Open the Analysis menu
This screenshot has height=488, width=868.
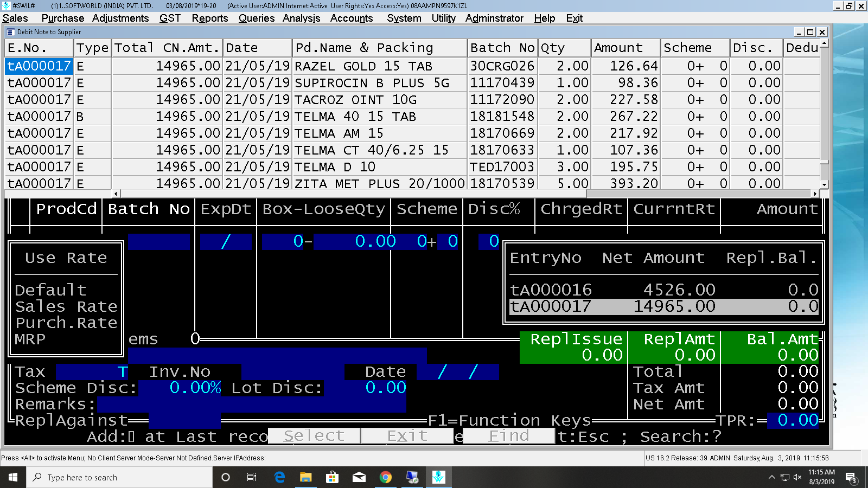pos(301,18)
